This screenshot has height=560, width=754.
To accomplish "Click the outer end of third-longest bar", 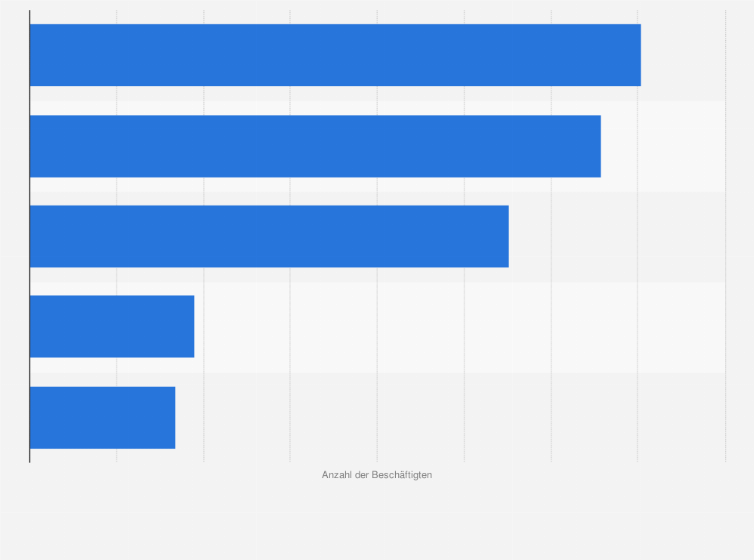I will 506,236.
